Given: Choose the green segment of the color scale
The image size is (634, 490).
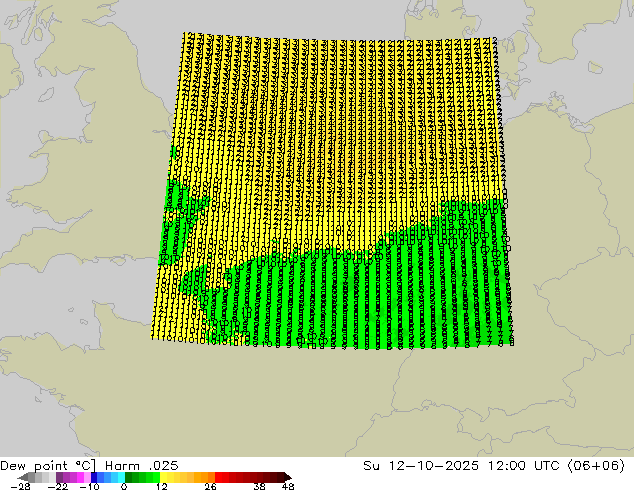Looking at the screenshot, I should coord(140,477).
